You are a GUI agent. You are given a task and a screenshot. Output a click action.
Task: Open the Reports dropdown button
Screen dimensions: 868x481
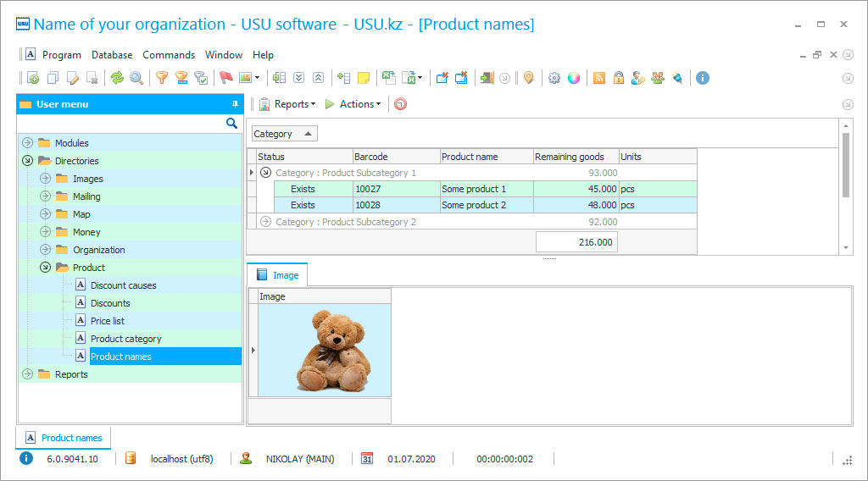(287, 104)
